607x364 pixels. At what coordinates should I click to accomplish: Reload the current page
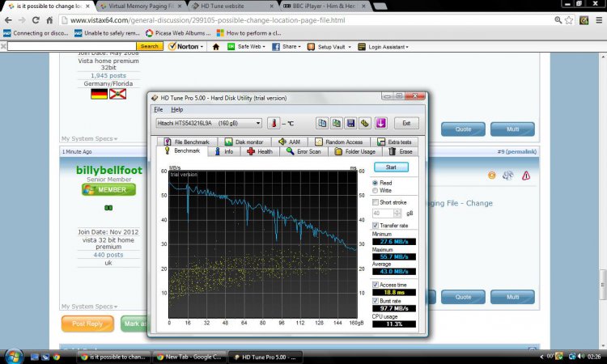click(x=36, y=20)
